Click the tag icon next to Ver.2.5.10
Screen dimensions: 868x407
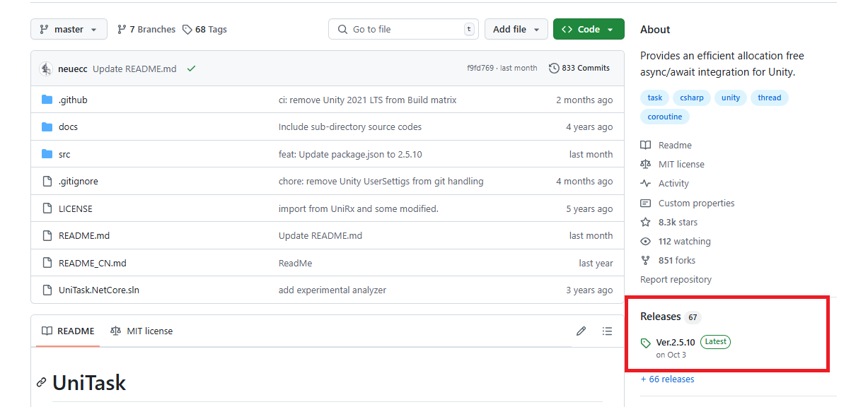click(x=645, y=343)
